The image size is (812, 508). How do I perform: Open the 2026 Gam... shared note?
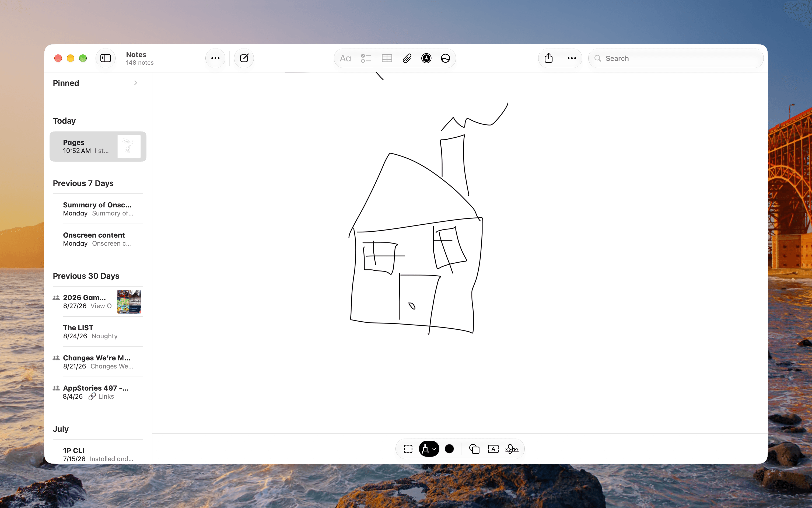(98, 302)
